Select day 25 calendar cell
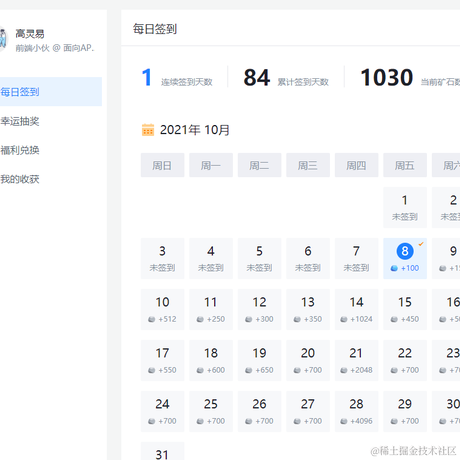Image resolution: width=460 pixels, height=460 pixels. 211,411
